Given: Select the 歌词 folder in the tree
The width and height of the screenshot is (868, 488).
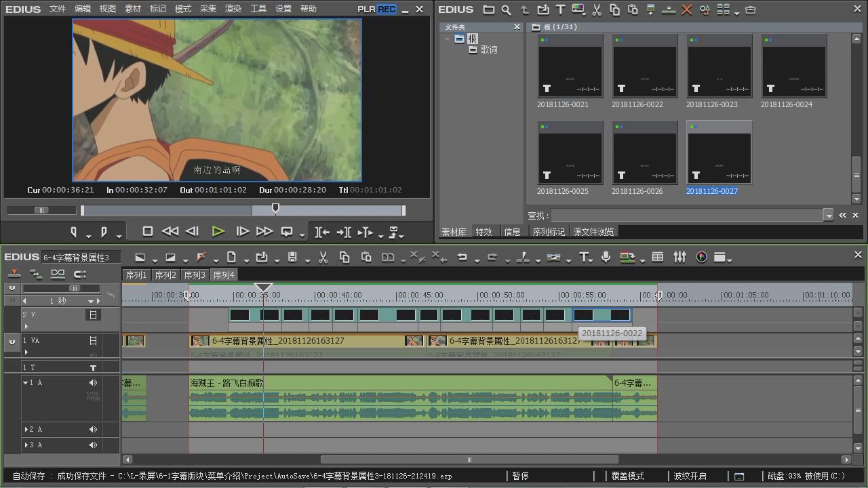Looking at the screenshot, I should pyautogui.click(x=489, y=49).
